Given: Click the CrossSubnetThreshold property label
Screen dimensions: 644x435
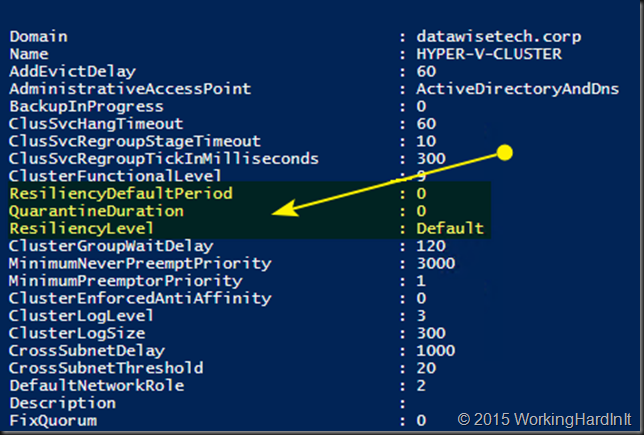Looking at the screenshot, I should [106, 368].
